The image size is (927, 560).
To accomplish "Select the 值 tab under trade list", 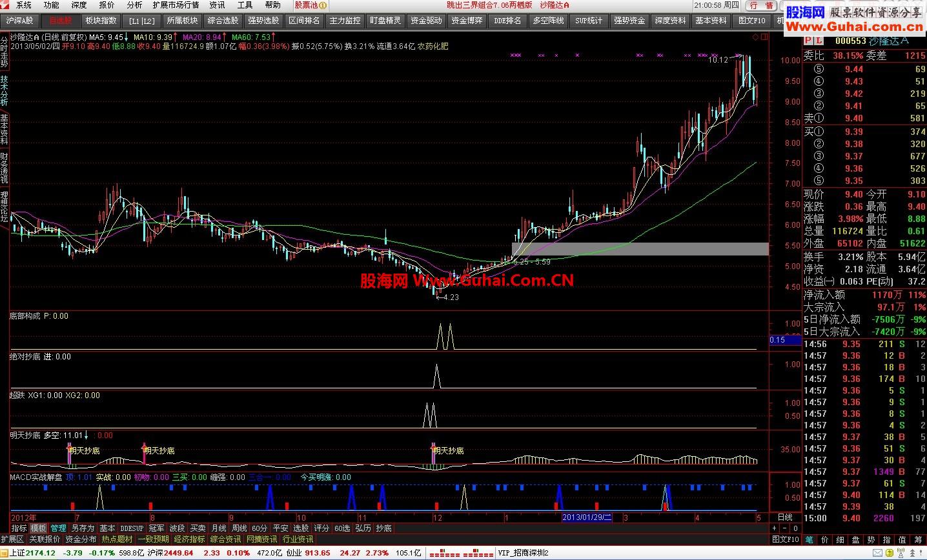I will [x=902, y=539].
